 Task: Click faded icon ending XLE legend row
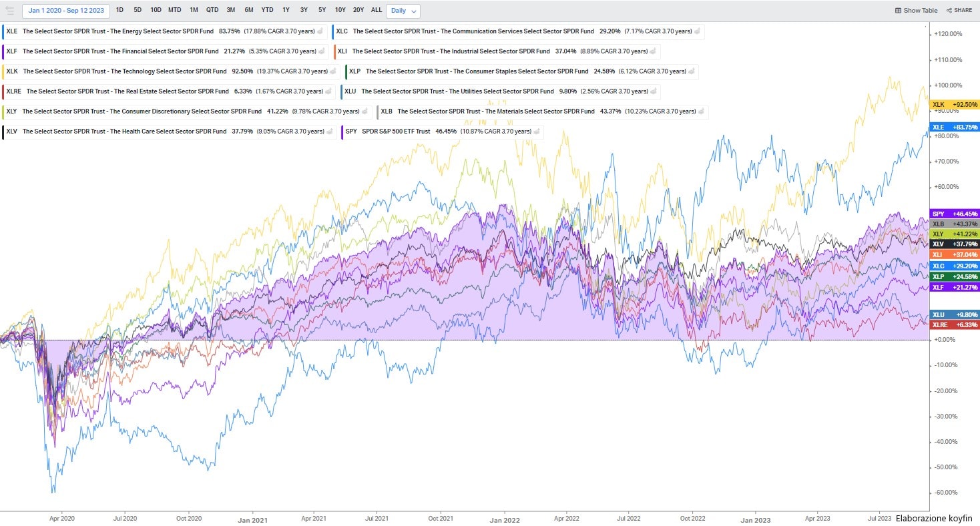tap(320, 31)
